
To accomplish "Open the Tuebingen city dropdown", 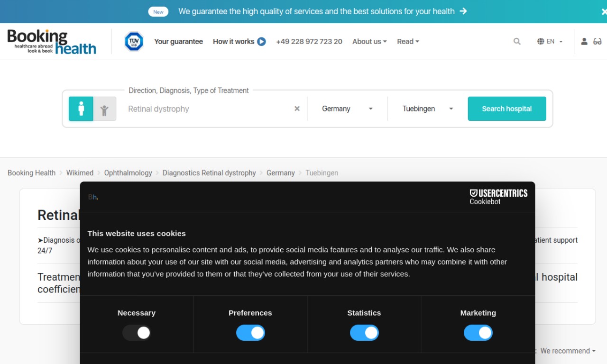I will 428,109.
